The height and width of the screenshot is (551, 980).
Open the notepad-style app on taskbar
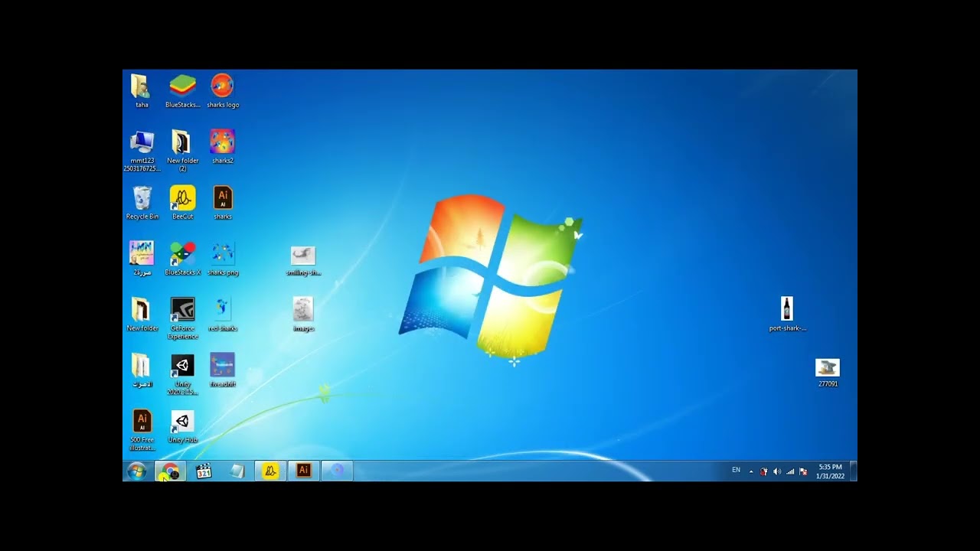tap(237, 471)
